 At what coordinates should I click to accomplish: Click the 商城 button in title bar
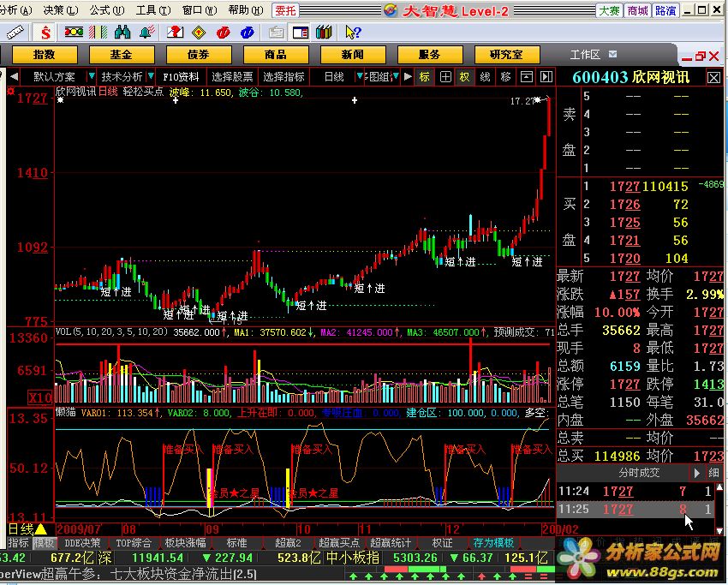pyautogui.click(x=637, y=10)
